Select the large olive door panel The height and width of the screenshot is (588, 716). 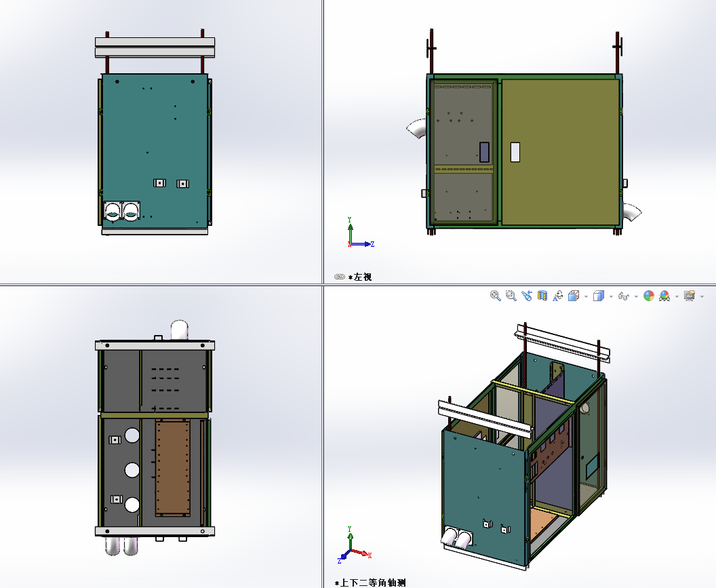click(x=561, y=153)
